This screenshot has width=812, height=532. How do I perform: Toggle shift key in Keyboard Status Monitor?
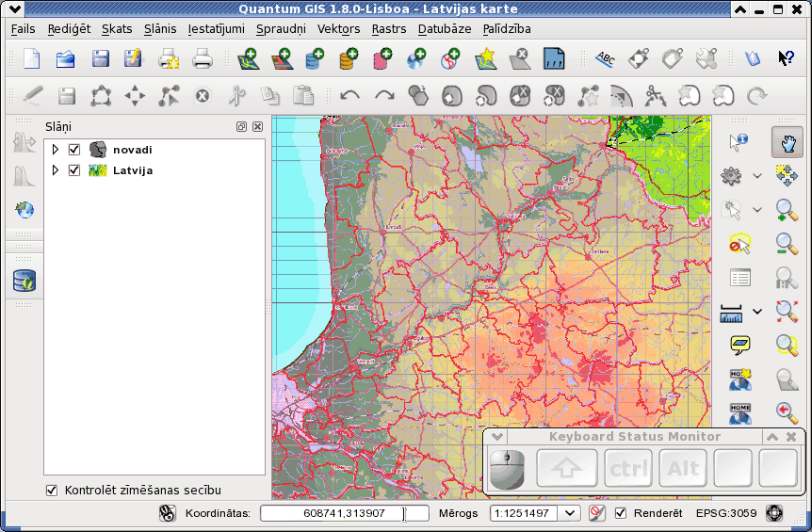[x=566, y=468]
